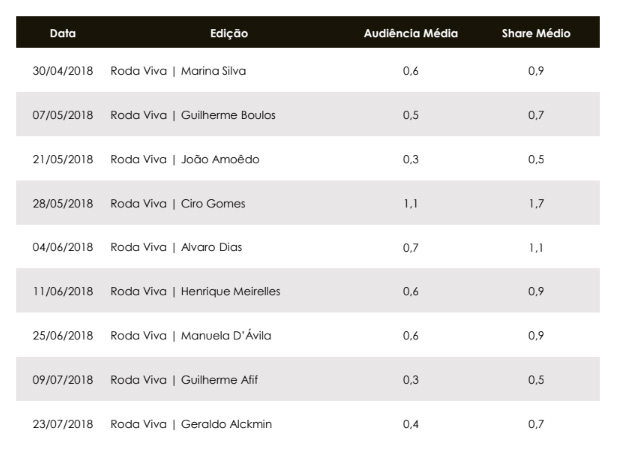
Task: Select the Guilherme Afif edition cell
Action: click(184, 379)
